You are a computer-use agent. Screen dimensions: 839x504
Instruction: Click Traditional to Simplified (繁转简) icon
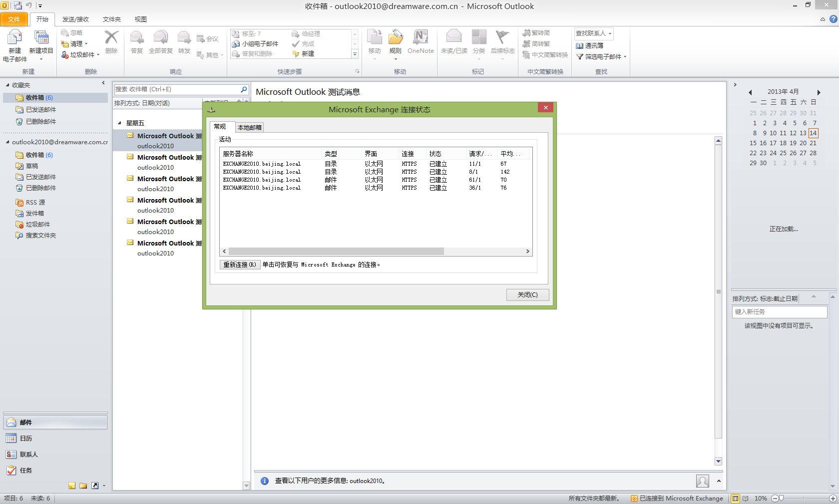point(526,33)
